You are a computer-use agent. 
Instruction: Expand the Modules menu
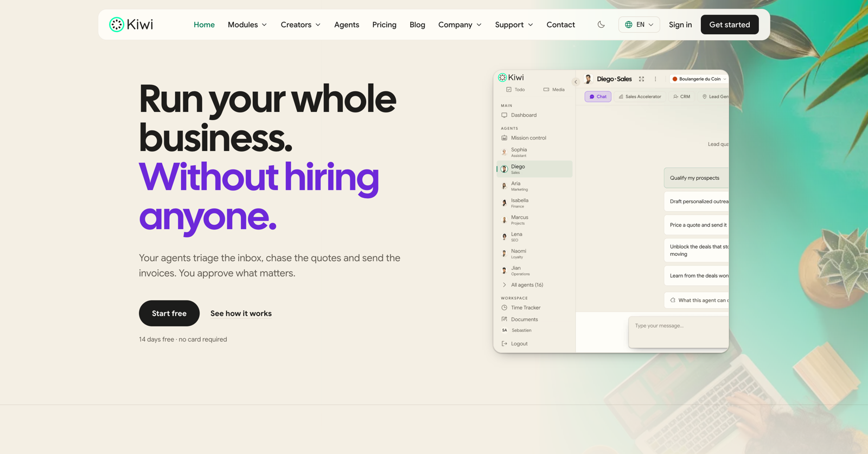pyautogui.click(x=247, y=24)
